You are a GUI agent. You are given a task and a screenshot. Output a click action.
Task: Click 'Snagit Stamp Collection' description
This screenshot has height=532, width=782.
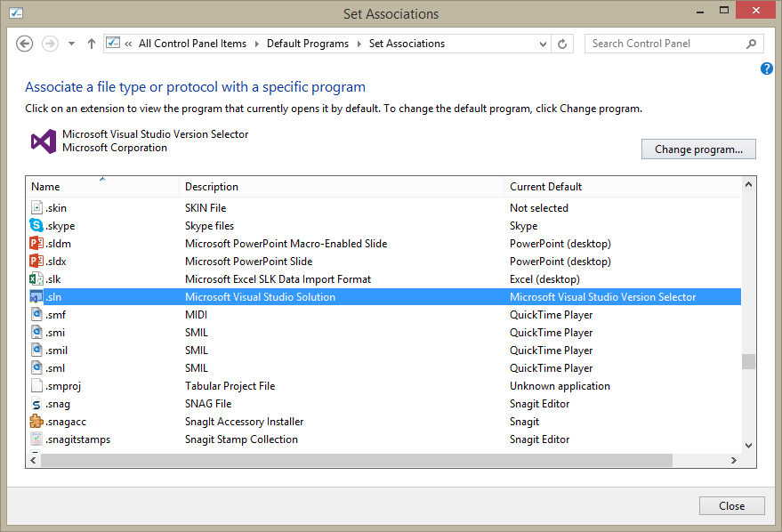pos(241,439)
